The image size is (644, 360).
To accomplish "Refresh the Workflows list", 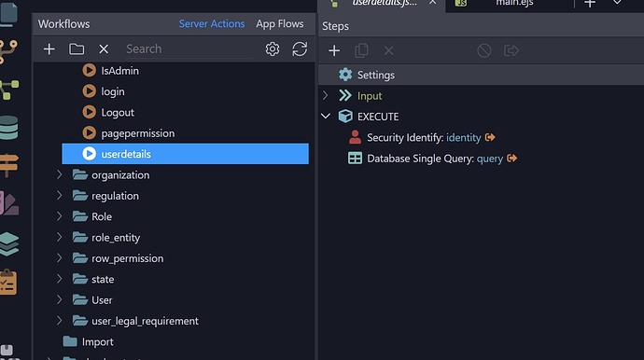I will [300, 49].
